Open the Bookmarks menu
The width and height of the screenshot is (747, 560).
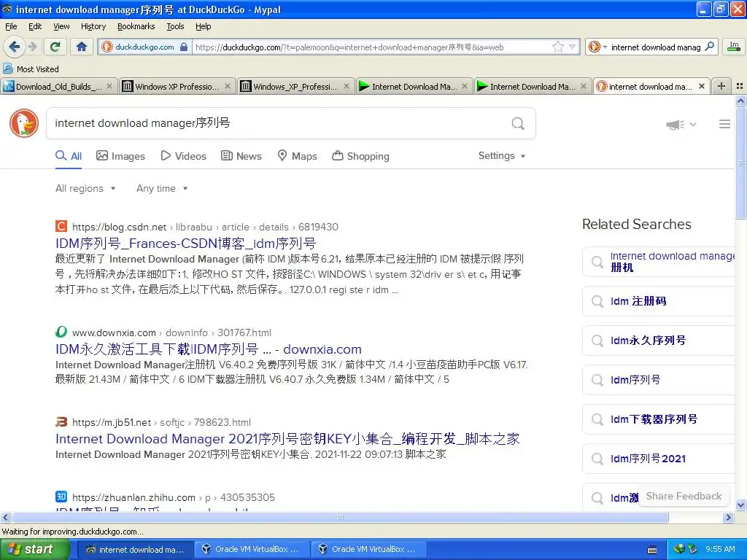(136, 26)
